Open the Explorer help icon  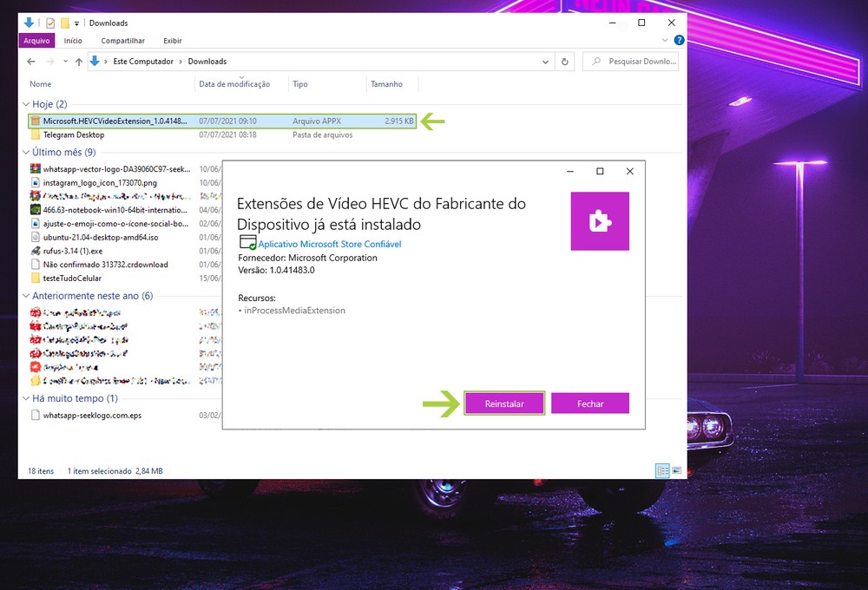tap(679, 40)
